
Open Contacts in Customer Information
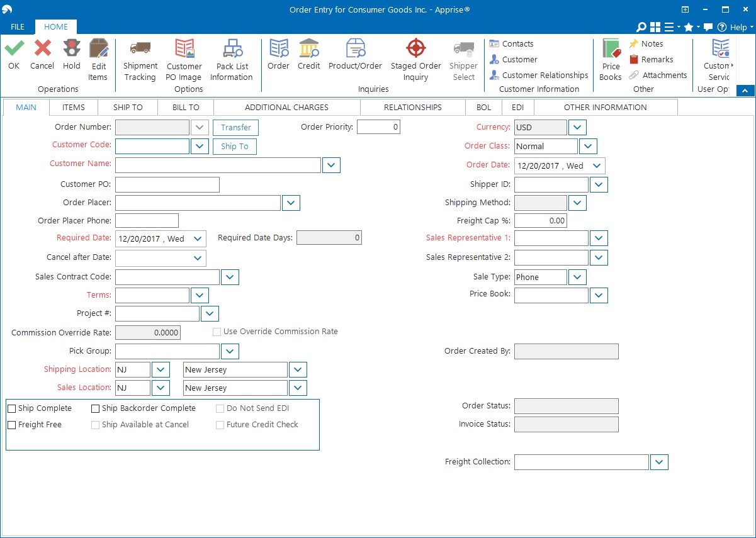(511, 44)
